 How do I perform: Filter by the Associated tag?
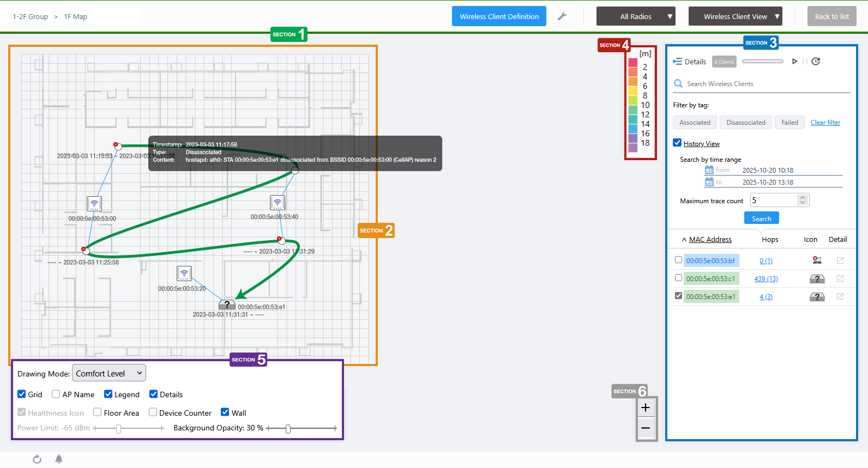point(695,123)
